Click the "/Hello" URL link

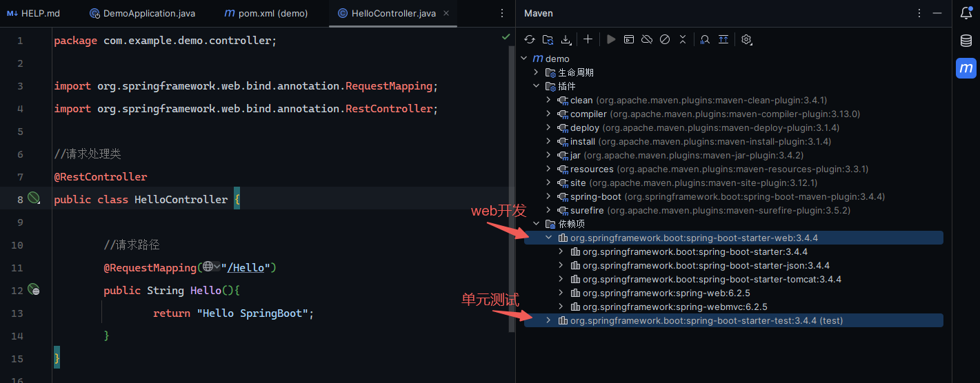click(x=246, y=267)
